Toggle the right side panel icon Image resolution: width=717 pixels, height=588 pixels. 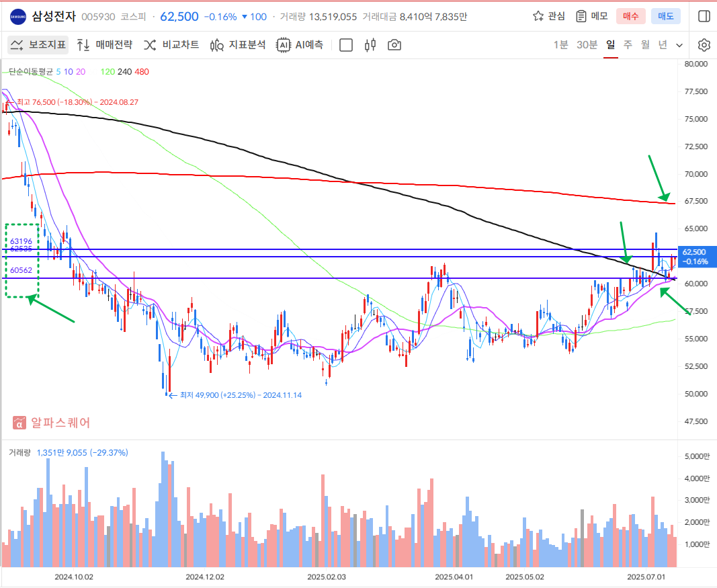[704, 16]
